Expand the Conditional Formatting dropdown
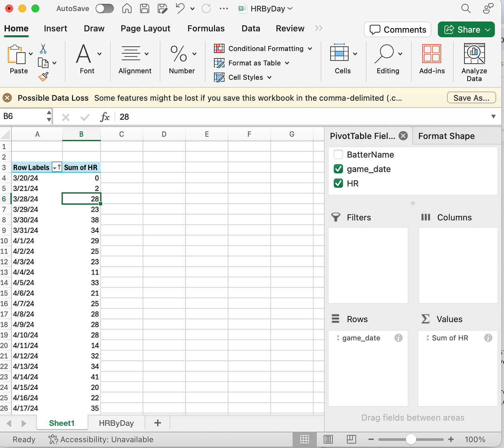Screen dimensions: 504x448 tap(310, 49)
